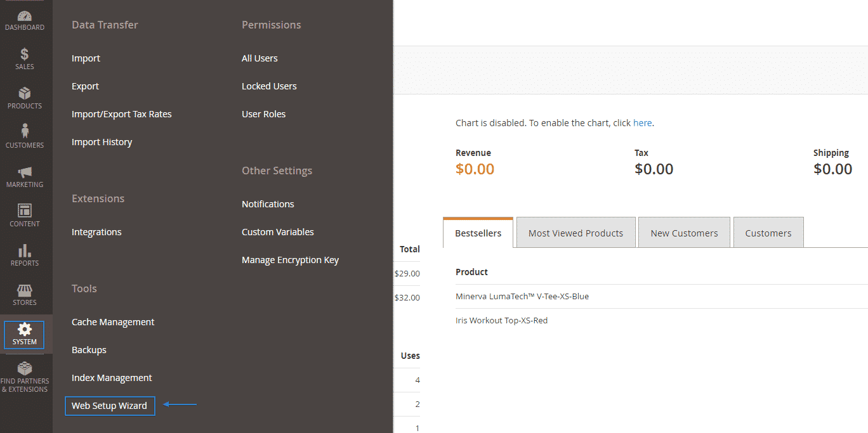
Task: Open the New Customers tab
Action: click(684, 232)
